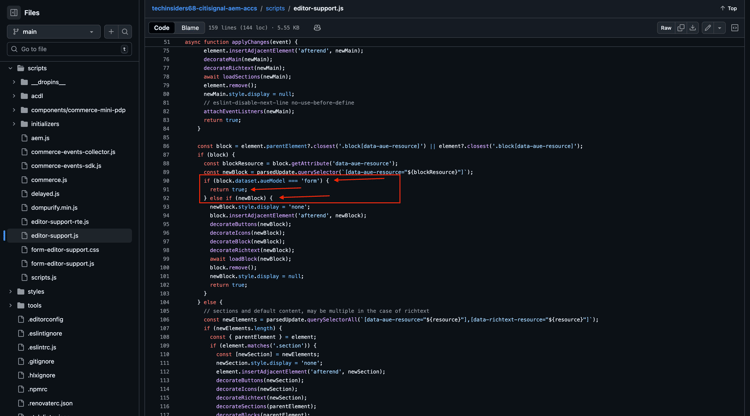The image size is (750, 416).
Task: Go to scripts breadcrumb link
Action: pos(275,9)
